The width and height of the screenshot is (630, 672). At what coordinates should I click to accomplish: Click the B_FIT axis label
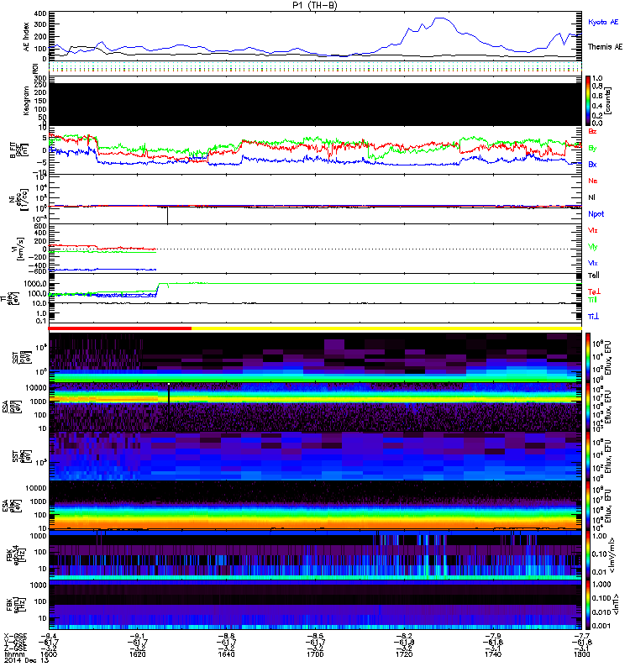pyautogui.click(x=18, y=150)
